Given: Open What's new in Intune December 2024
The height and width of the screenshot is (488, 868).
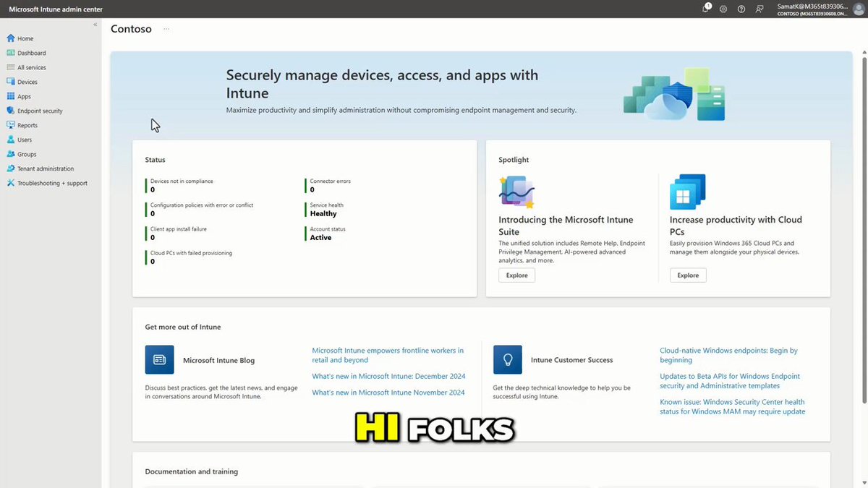Looking at the screenshot, I should 388,376.
